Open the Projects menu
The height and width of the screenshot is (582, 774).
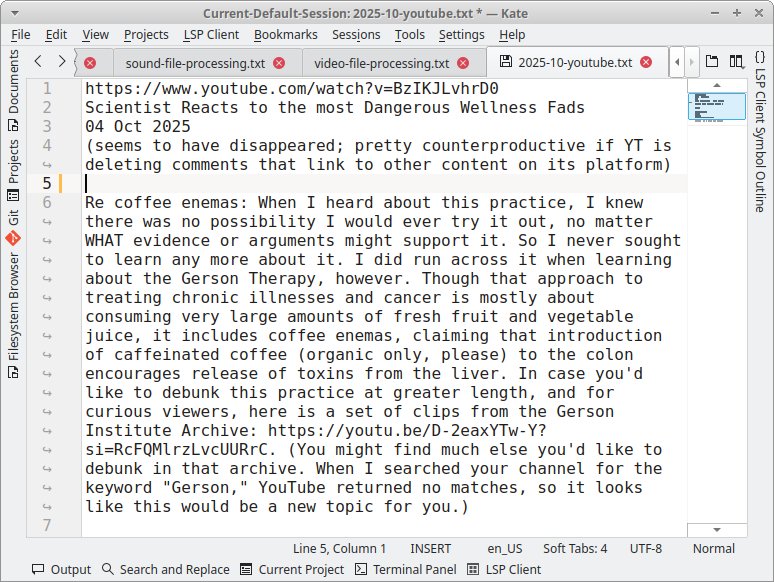(x=146, y=35)
